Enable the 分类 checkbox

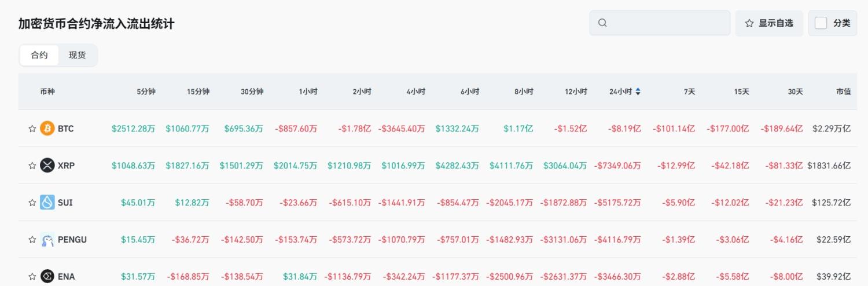point(821,23)
